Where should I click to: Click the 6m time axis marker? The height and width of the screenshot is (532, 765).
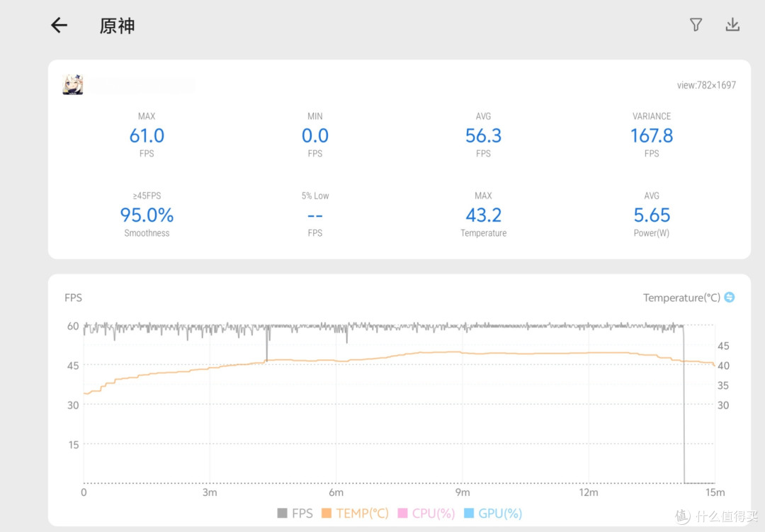click(x=336, y=492)
